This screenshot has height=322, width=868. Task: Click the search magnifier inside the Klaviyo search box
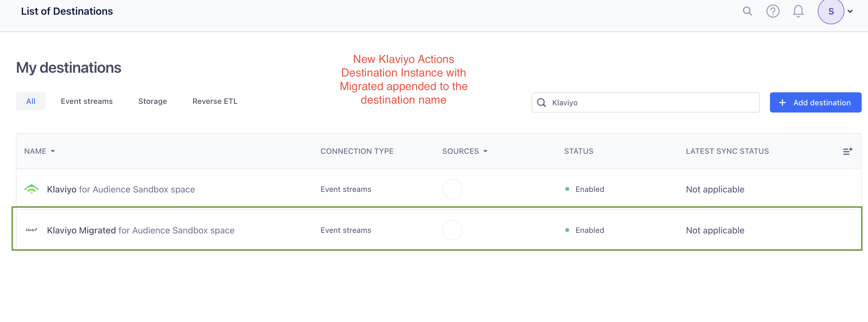coord(542,102)
